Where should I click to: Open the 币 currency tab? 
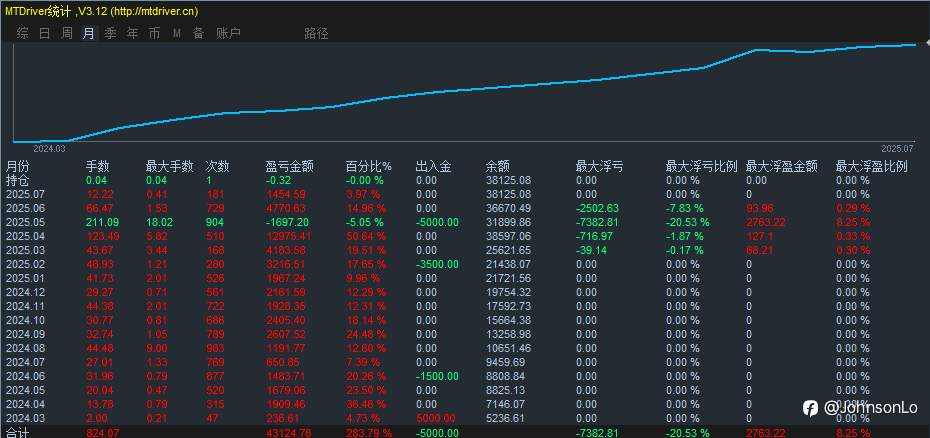(x=154, y=33)
